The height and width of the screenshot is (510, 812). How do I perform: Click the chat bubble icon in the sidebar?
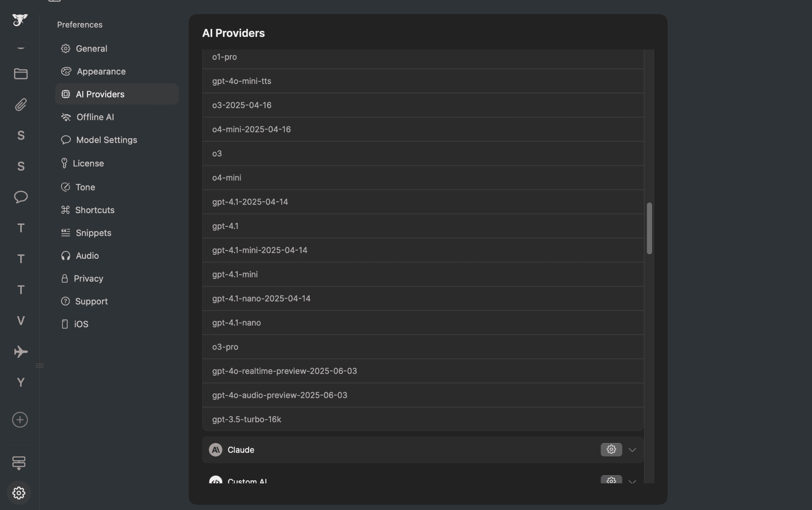[x=20, y=197]
